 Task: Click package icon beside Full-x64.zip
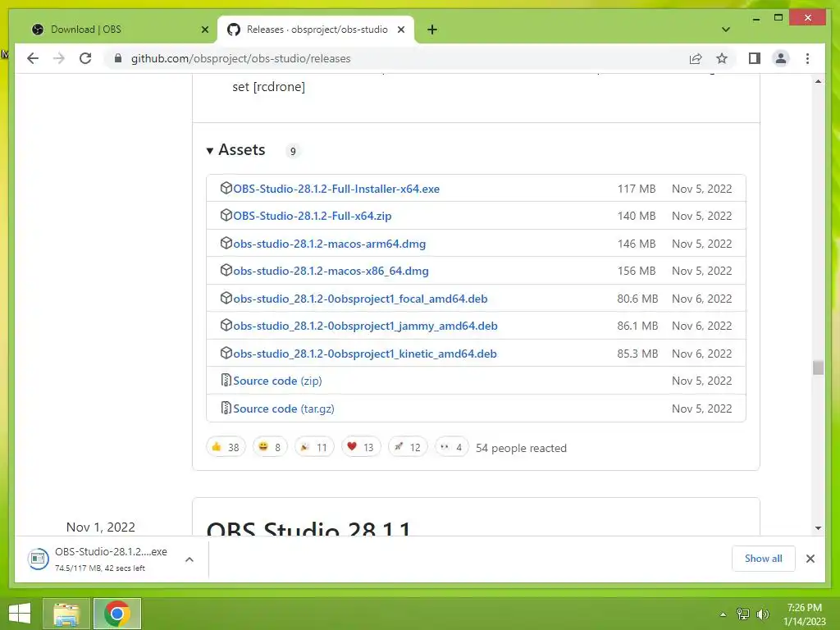[226, 216]
